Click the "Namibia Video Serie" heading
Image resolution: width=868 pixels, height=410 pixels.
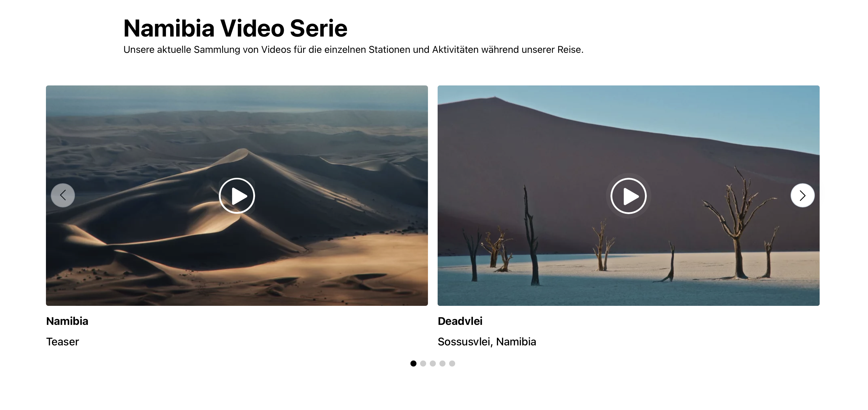pos(235,28)
